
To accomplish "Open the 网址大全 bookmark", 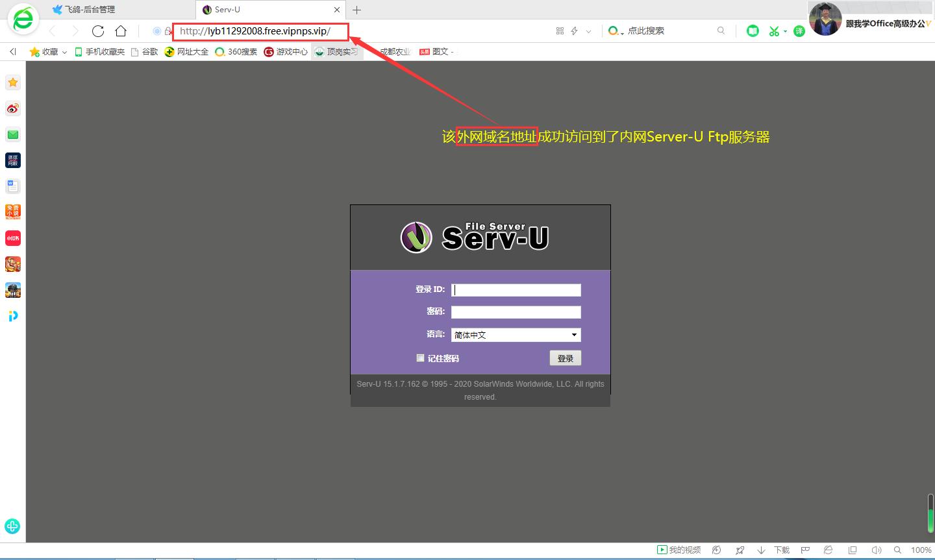I will [186, 52].
